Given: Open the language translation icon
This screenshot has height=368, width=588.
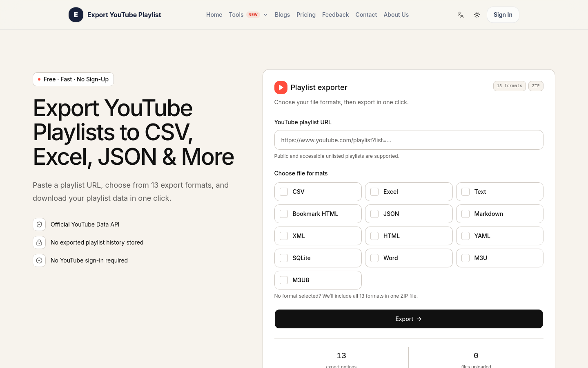Looking at the screenshot, I should point(461,15).
